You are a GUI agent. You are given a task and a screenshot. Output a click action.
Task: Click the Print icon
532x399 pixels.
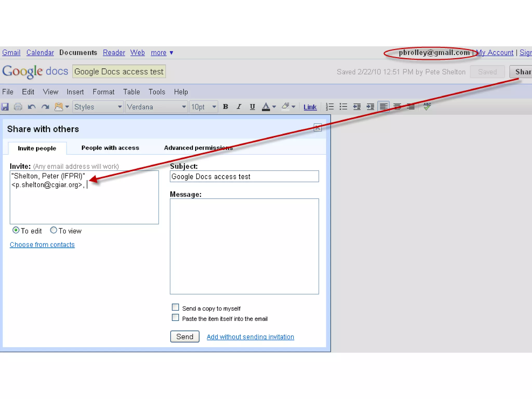click(18, 107)
